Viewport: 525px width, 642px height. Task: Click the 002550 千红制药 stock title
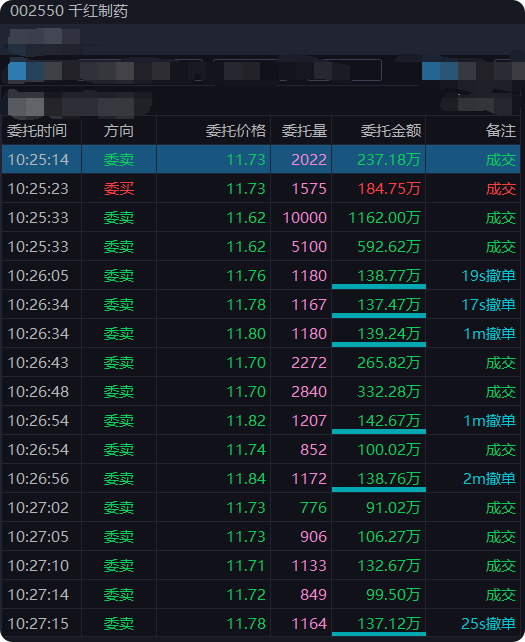pos(69,11)
